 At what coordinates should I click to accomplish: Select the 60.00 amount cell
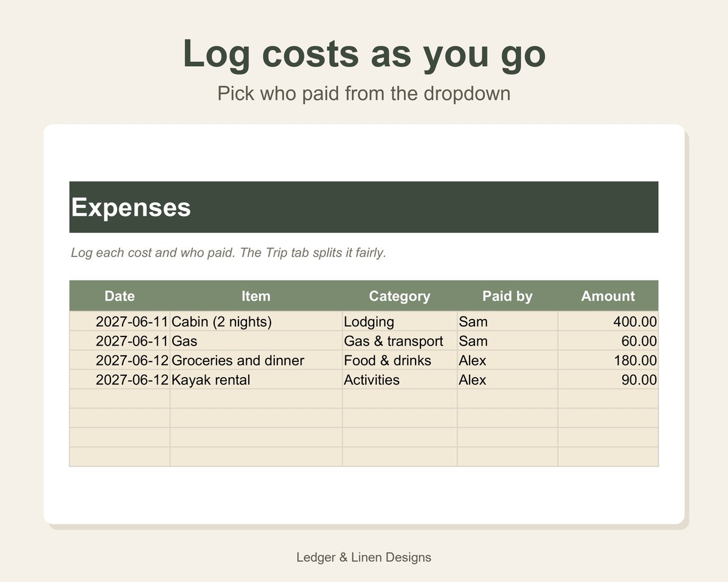tap(608, 341)
